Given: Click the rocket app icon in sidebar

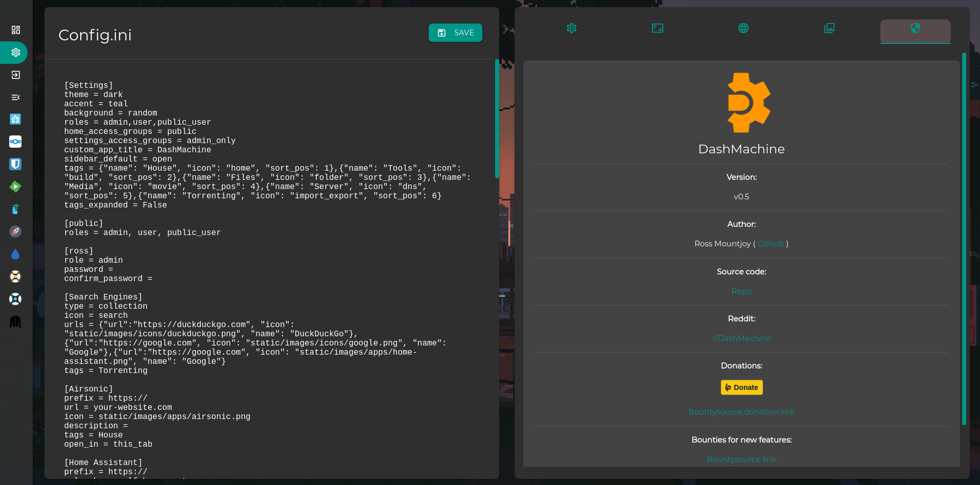Looking at the screenshot, I should tap(15, 232).
